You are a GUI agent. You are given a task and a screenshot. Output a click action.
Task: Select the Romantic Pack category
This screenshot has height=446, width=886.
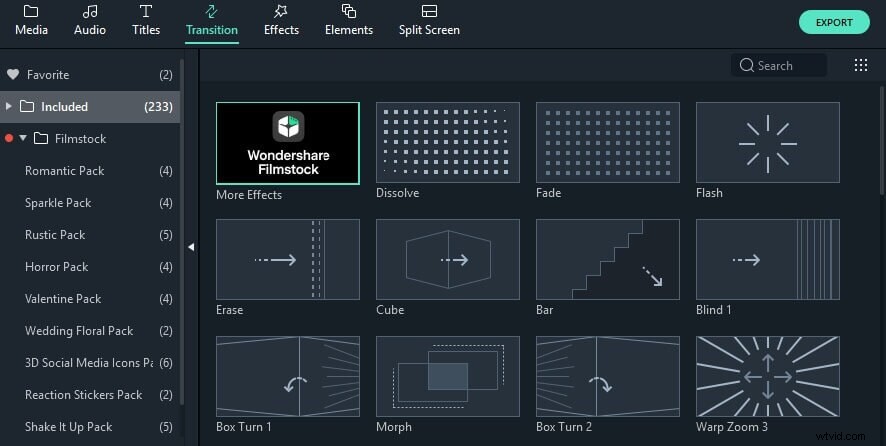coord(65,171)
